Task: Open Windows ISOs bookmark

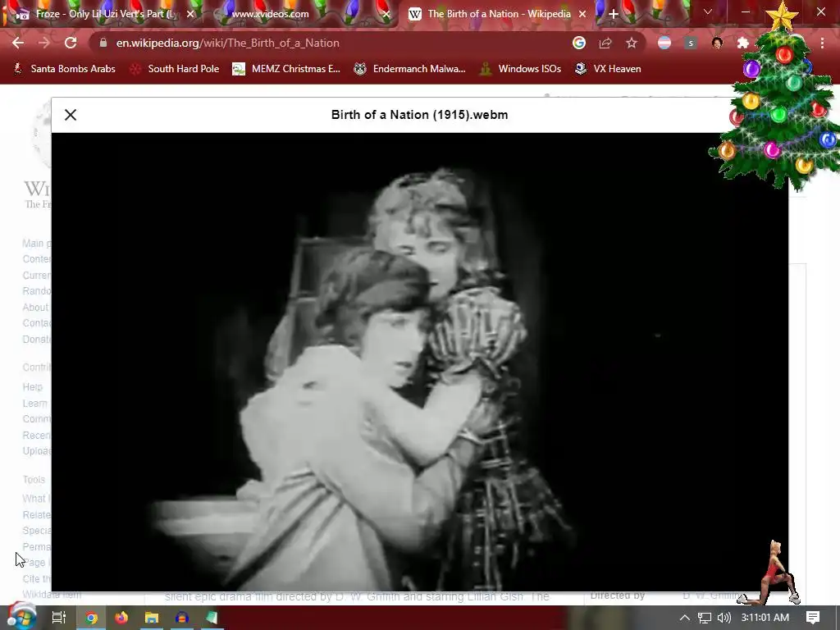Action: click(521, 69)
